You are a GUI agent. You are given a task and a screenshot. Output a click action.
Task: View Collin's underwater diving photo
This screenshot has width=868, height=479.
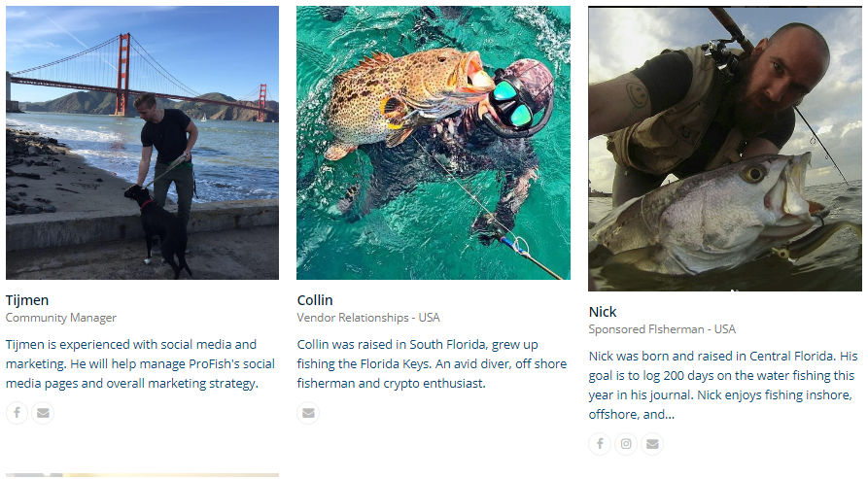434,143
